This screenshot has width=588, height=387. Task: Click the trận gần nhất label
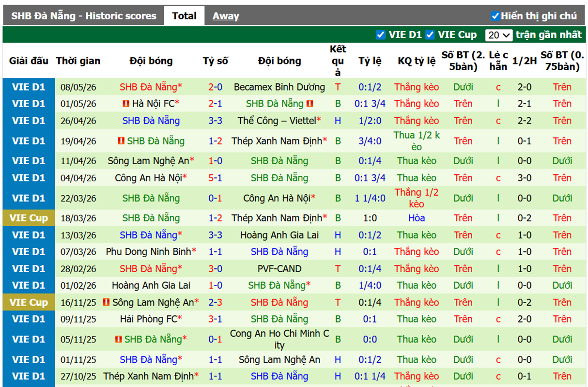click(549, 35)
